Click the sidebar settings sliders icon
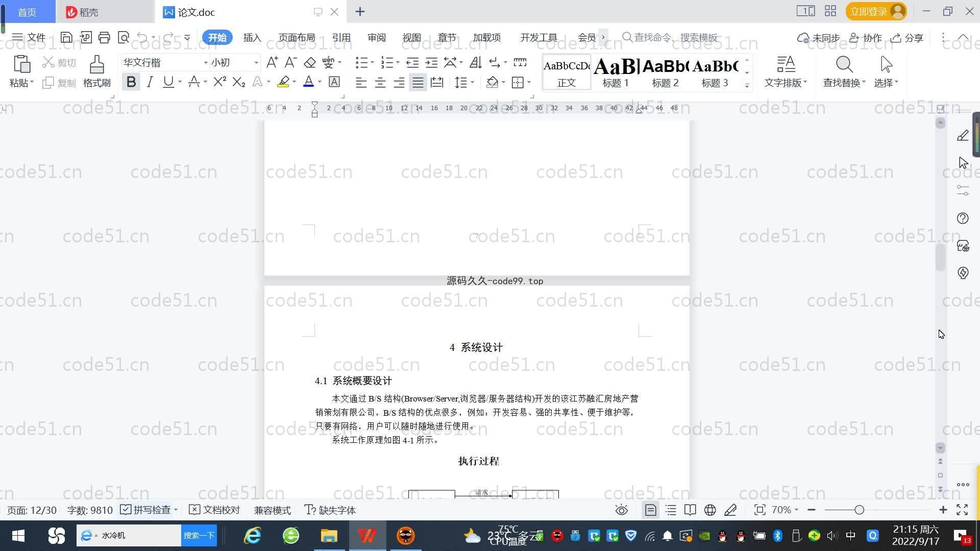The image size is (980, 551). click(963, 190)
